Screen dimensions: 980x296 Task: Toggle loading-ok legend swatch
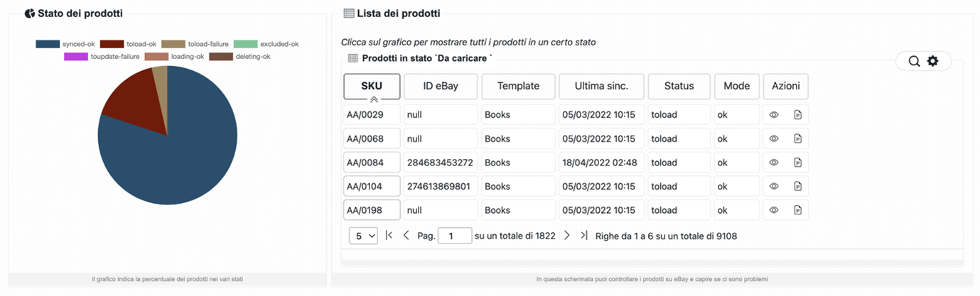point(156,56)
